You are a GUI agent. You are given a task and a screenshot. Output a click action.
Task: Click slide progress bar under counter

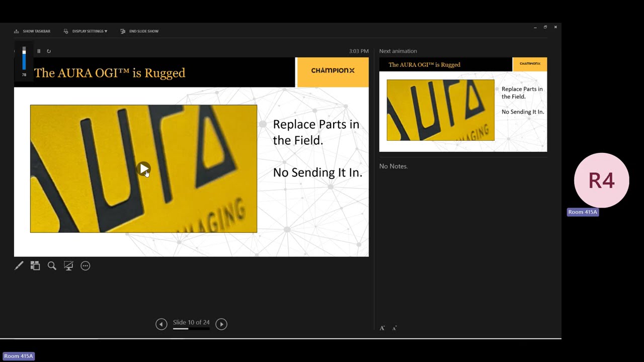191,329
